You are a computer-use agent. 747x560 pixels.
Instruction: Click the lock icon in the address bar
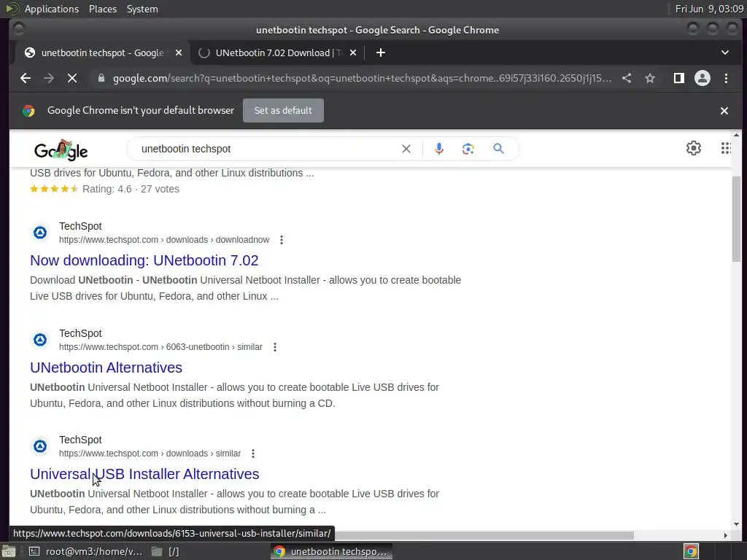pos(101,78)
